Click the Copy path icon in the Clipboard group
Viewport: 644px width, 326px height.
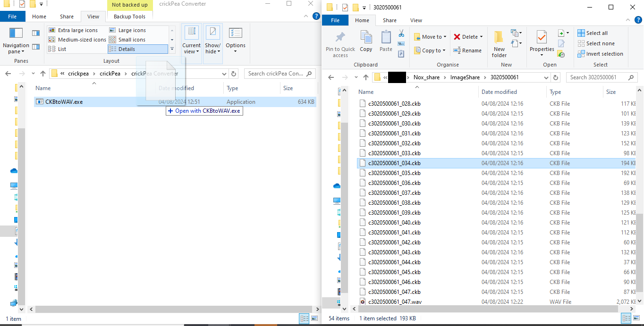pyautogui.click(x=401, y=44)
